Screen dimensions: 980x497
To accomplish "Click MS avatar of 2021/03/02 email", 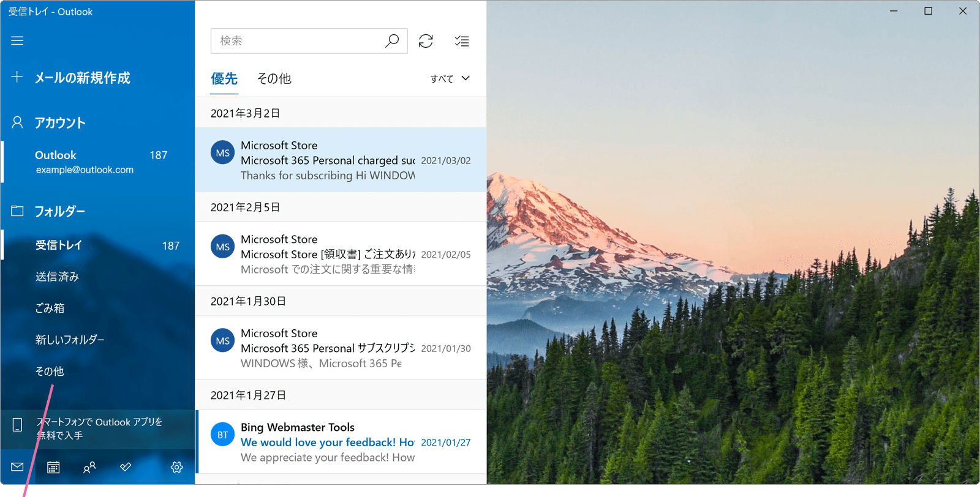I will point(223,153).
